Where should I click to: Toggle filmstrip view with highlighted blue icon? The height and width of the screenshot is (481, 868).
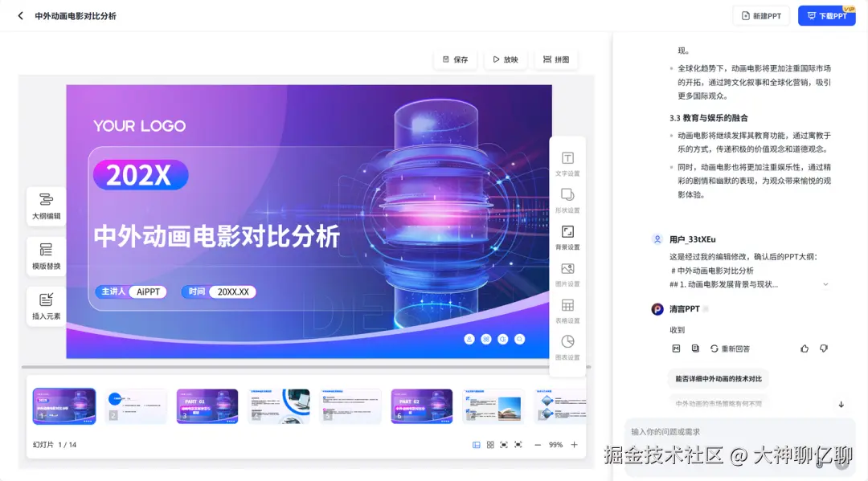[477, 444]
